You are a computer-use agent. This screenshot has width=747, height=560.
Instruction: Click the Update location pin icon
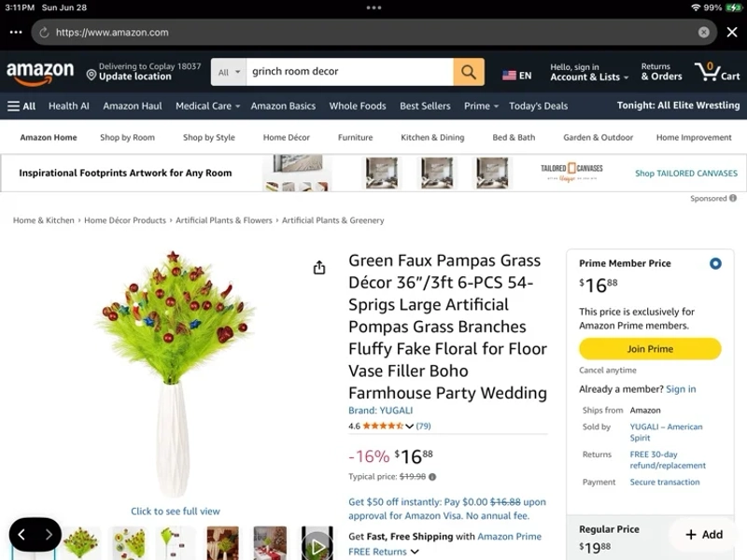[x=91, y=75]
